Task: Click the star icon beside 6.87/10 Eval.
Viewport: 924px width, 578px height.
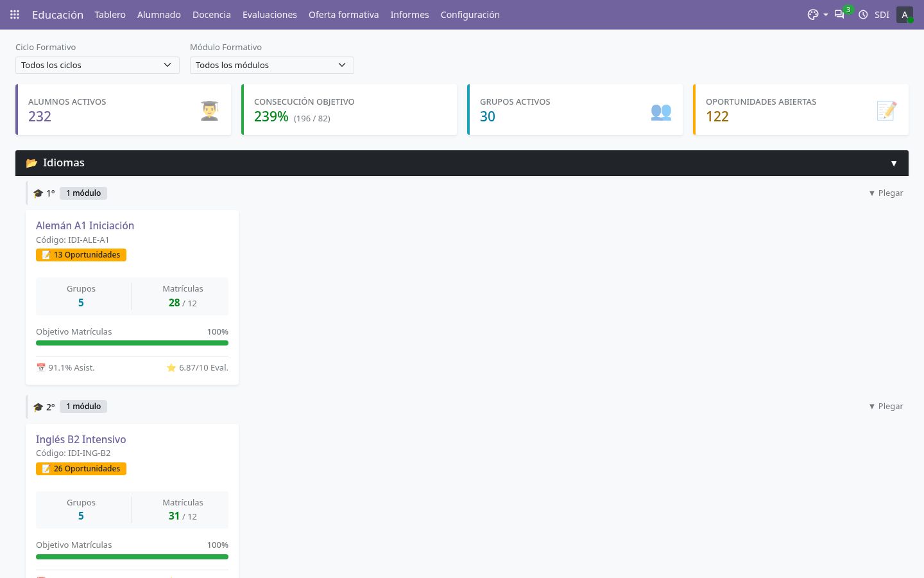Action: coord(171,368)
